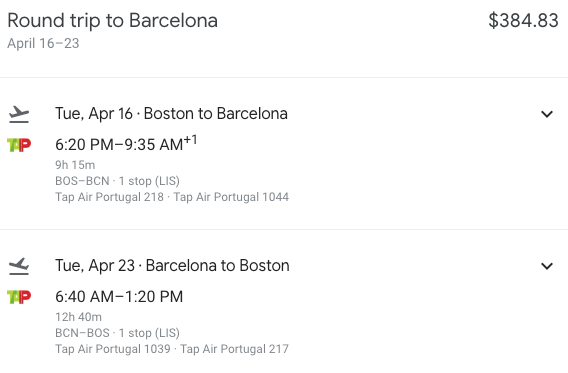This screenshot has width=568, height=373.
Task: Click the 12h 40m duration text
Action: [x=78, y=317]
